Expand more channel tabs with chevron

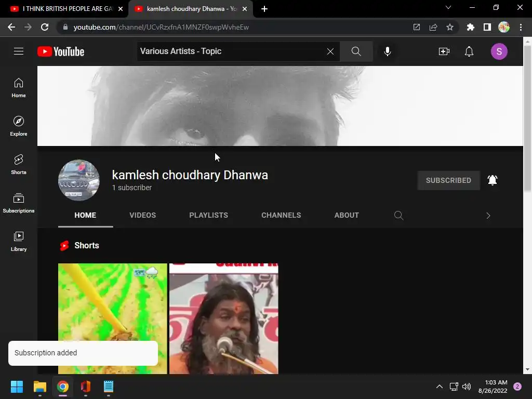click(488, 216)
